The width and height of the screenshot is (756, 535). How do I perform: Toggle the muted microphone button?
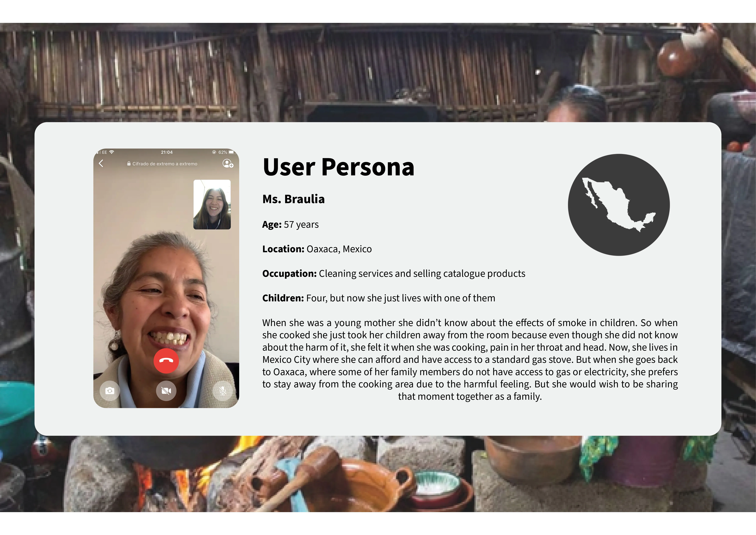(x=223, y=391)
